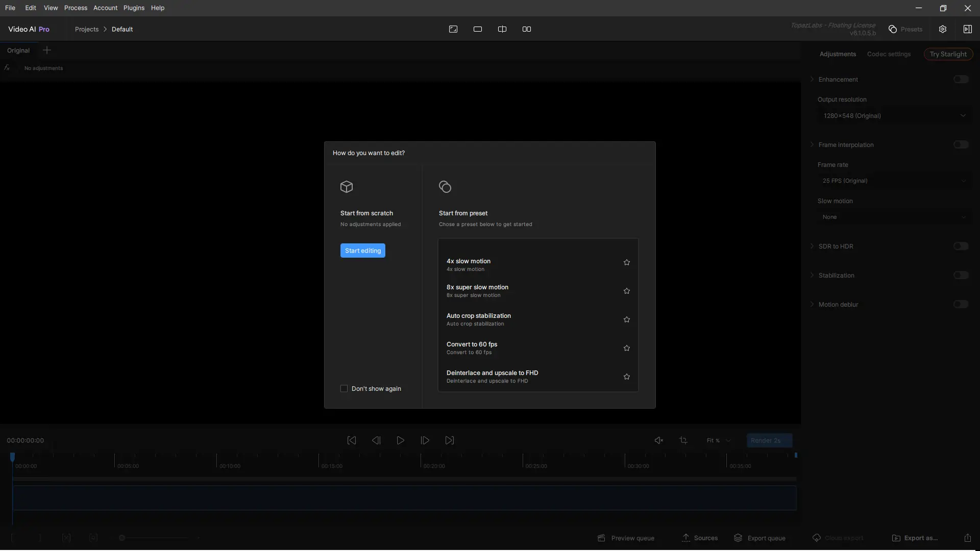This screenshot has width=980, height=551.
Task: Star the Convert to 60 fps preset
Action: tap(627, 348)
